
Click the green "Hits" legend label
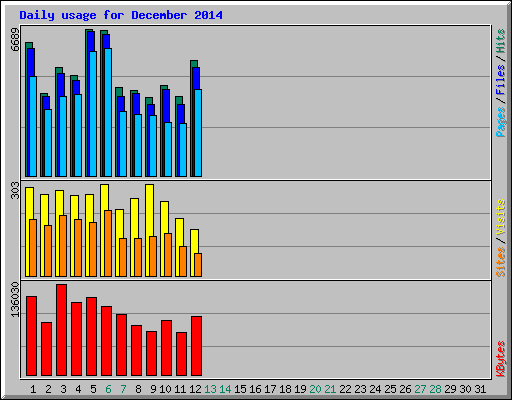(x=500, y=41)
